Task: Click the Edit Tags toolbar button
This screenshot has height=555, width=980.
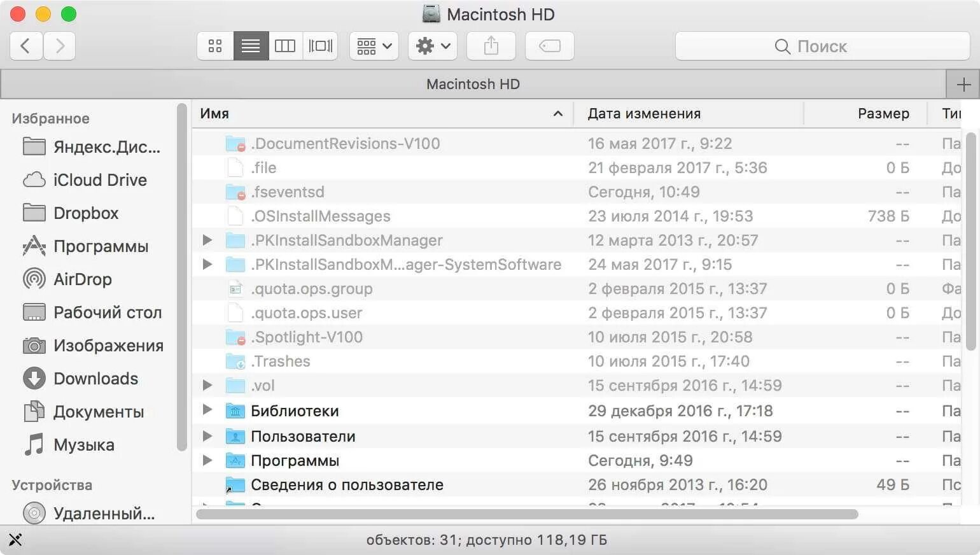Action: (x=550, y=46)
